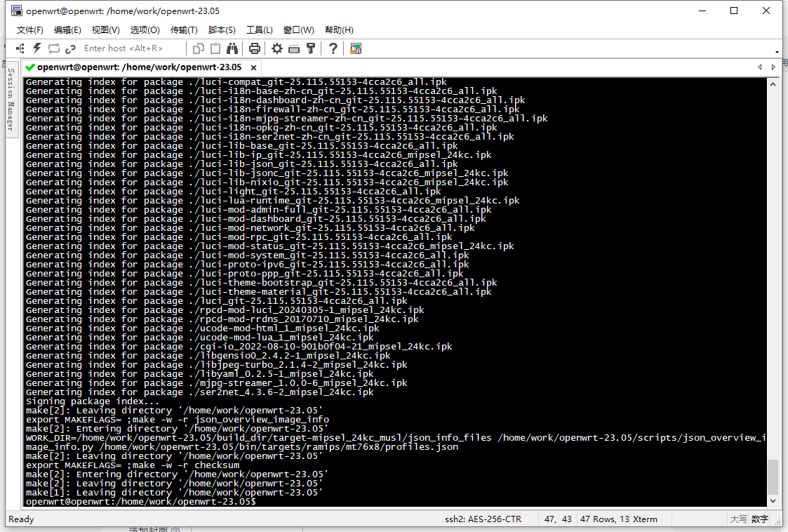The image size is (788, 532).
Task: Open Public Key assistant key icon
Action: click(311, 48)
